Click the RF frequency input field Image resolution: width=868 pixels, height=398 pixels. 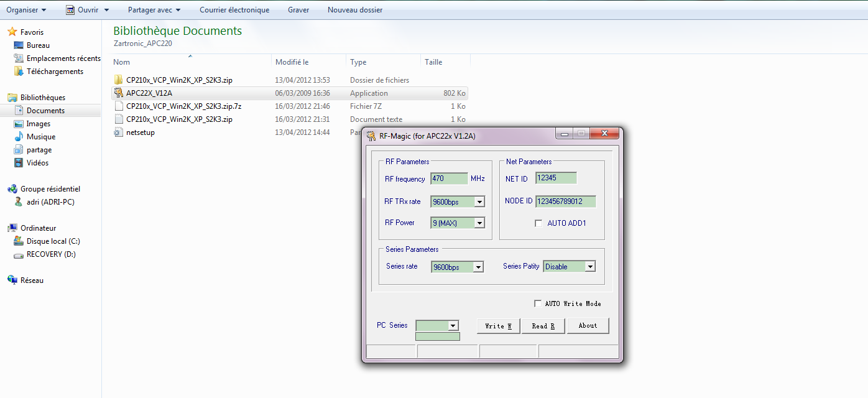click(x=449, y=178)
